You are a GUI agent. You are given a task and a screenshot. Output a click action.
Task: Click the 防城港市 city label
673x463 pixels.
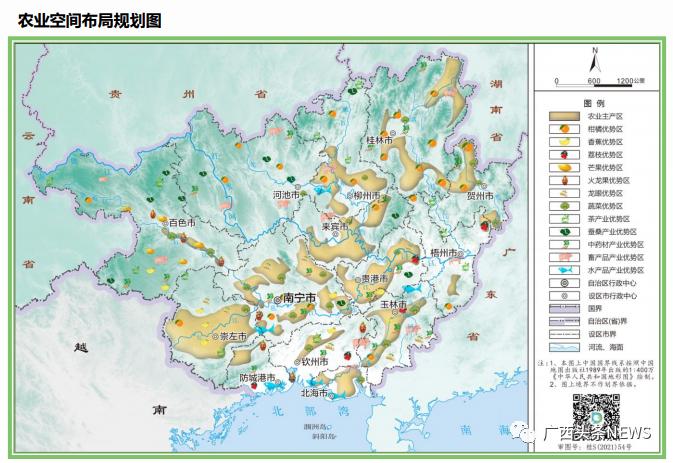click(x=258, y=378)
